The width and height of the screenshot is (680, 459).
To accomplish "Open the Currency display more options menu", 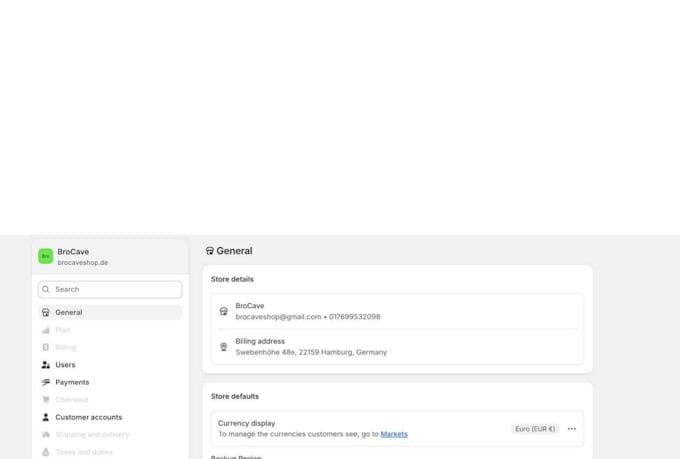I will pyautogui.click(x=572, y=429).
